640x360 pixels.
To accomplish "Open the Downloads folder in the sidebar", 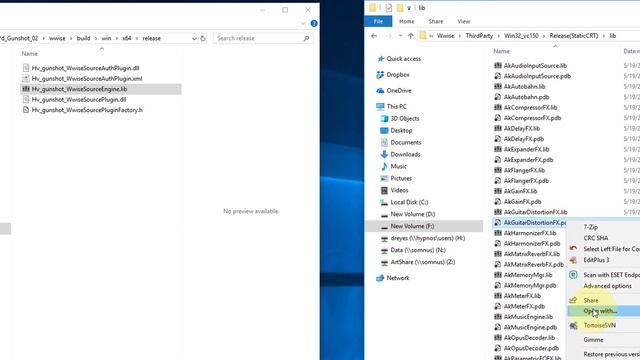I will click(405, 154).
